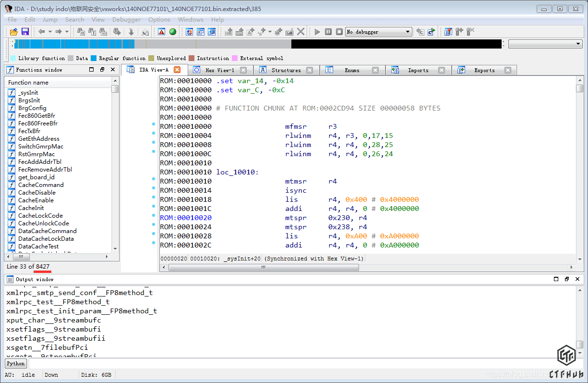Click the Save database floppy icon
The image size is (588, 383).
point(25,32)
